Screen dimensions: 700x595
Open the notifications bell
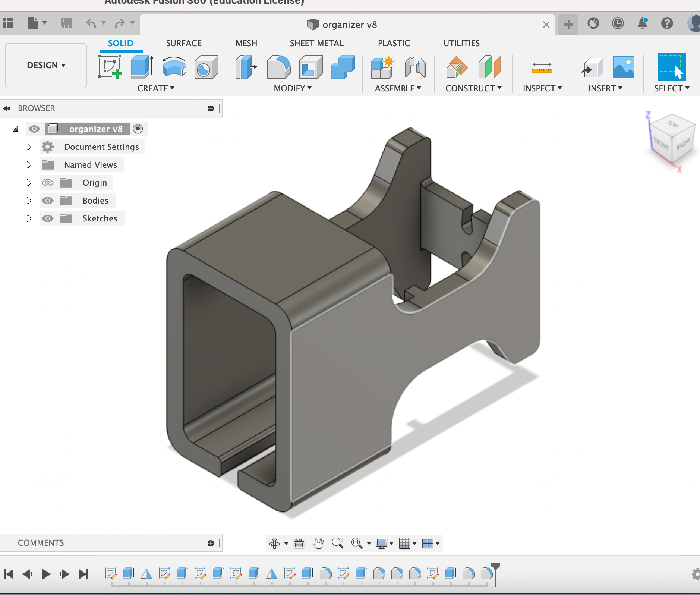[643, 23]
